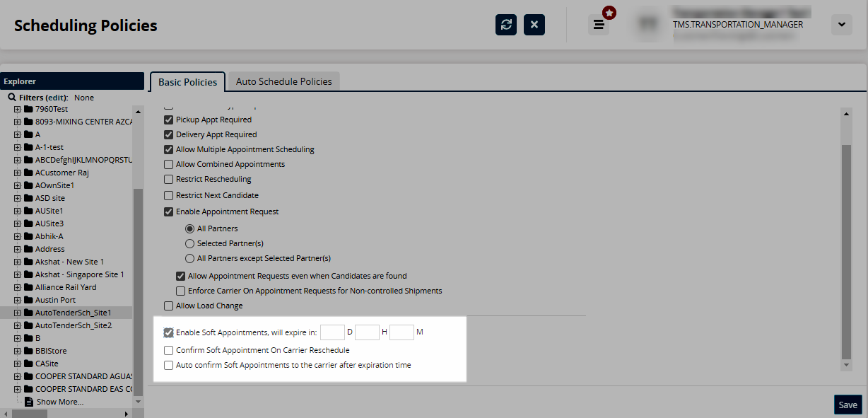Expand the Alliance Rail Yard tree node
Viewport: 868px width, 418px height.
pyautogui.click(x=18, y=287)
